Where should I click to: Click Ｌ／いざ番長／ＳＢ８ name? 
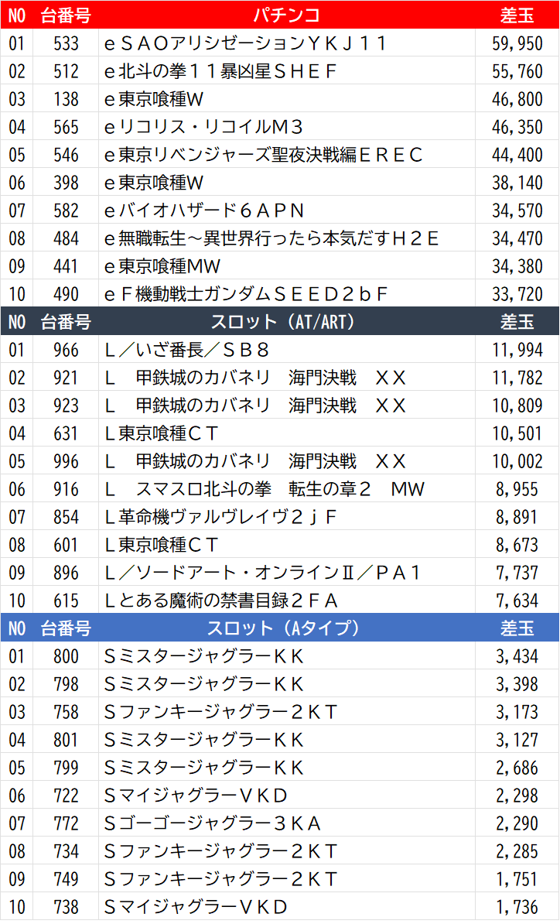pyautogui.click(x=186, y=350)
